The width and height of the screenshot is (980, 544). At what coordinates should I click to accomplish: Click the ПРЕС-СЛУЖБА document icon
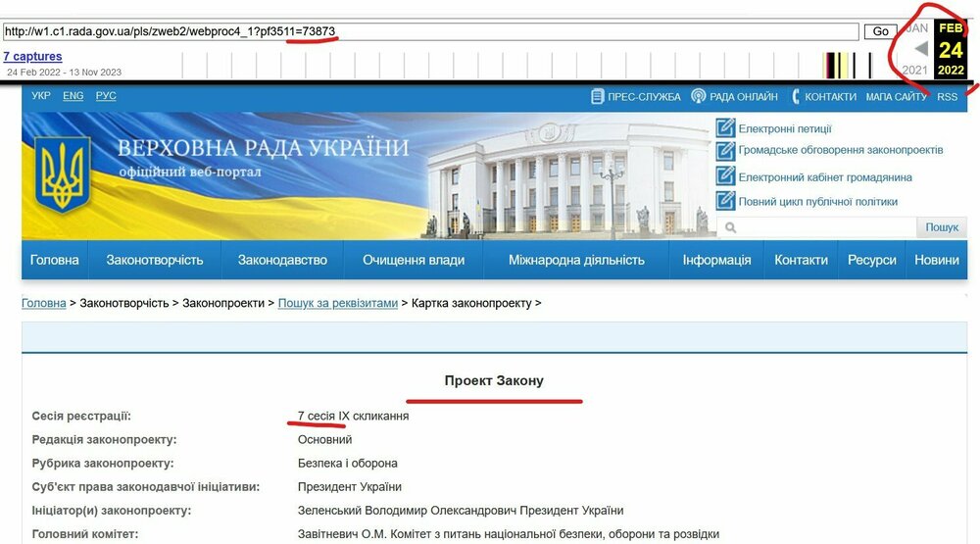(x=597, y=96)
